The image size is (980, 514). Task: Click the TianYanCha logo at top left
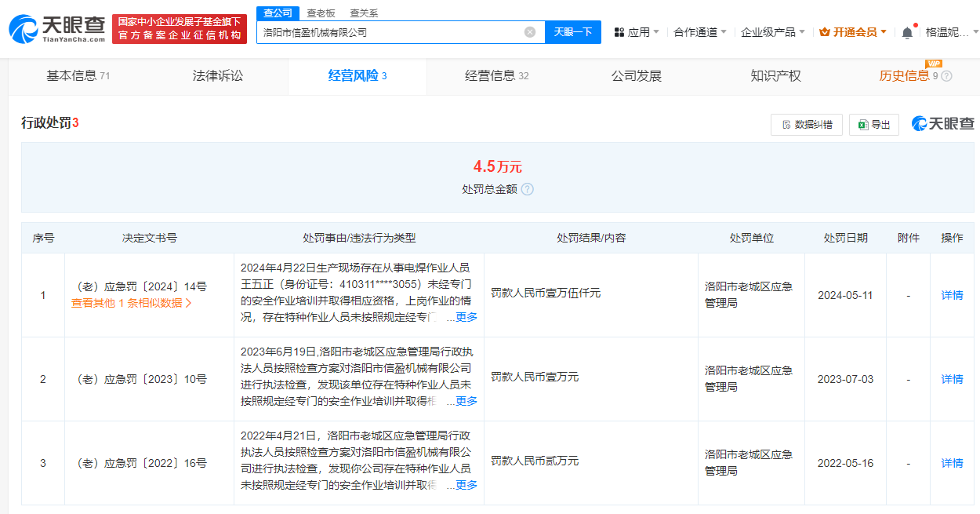click(56, 28)
